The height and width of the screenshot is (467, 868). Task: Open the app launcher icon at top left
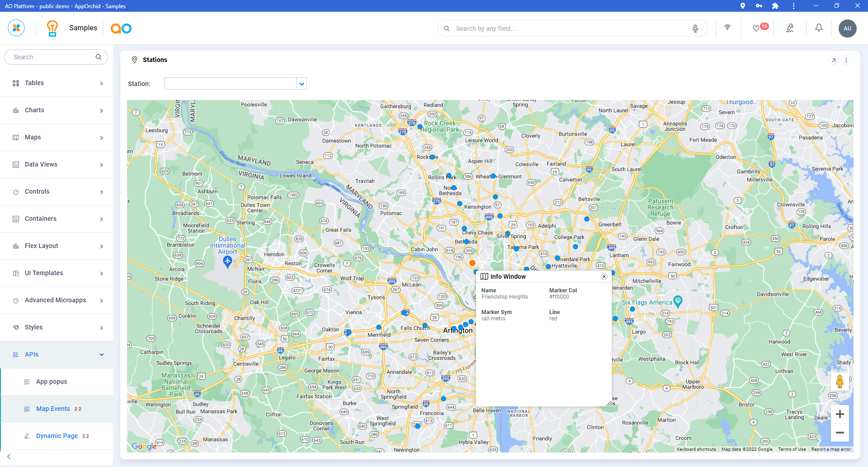(16, 28)
